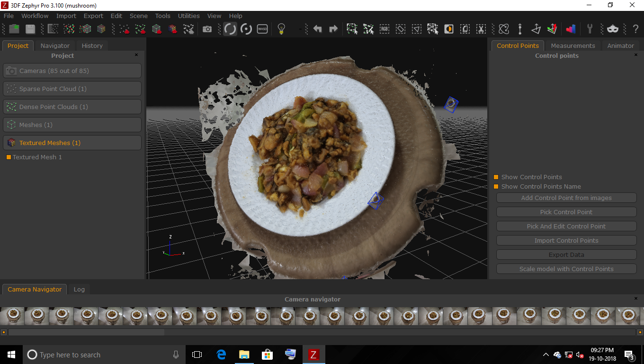Click the light bulb lighting icon
The image size is (644, 364).
(281, 29)
